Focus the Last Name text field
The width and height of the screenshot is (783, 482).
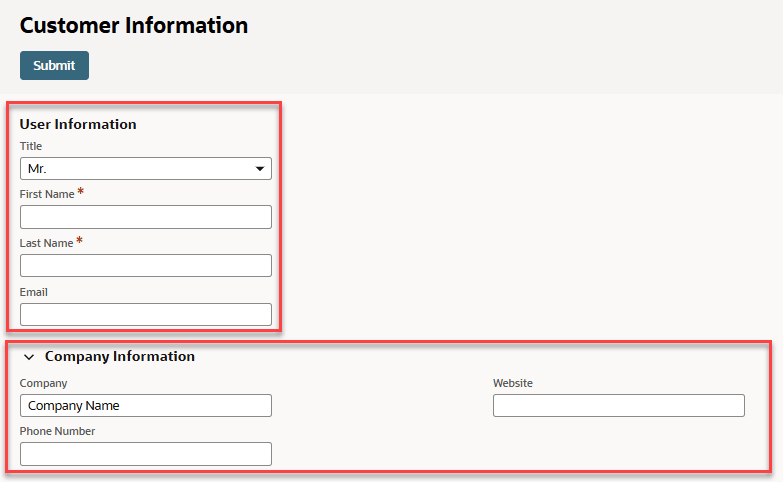click(x=146, y=265)
